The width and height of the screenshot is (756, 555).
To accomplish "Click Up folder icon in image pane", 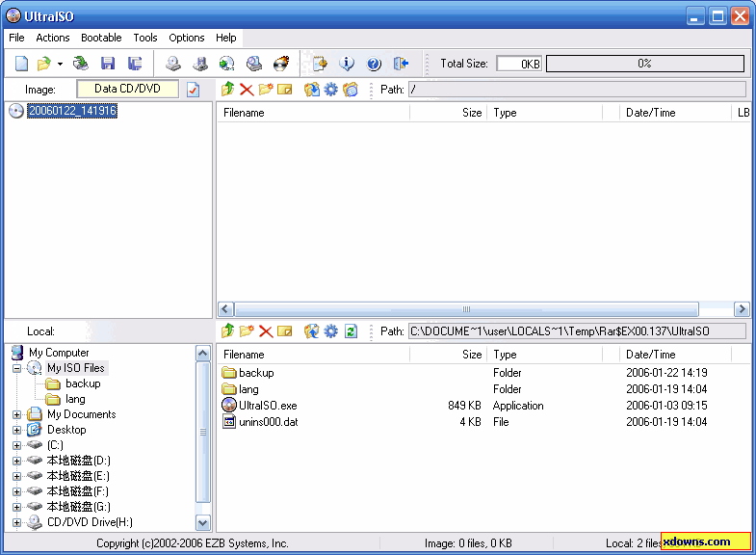I will 227,90.
